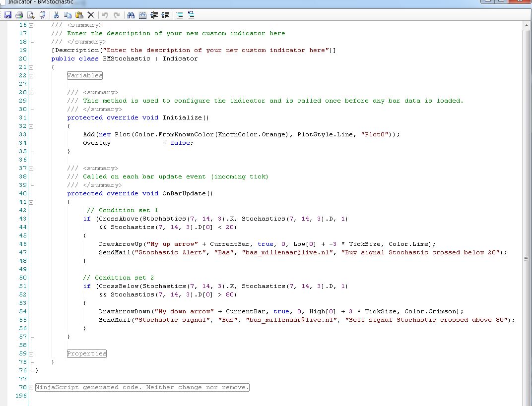The width and height of the screenshot is (532, 406).
Task: Paste from clipboard via toolbar icon
Action: (x=79, y=15)
